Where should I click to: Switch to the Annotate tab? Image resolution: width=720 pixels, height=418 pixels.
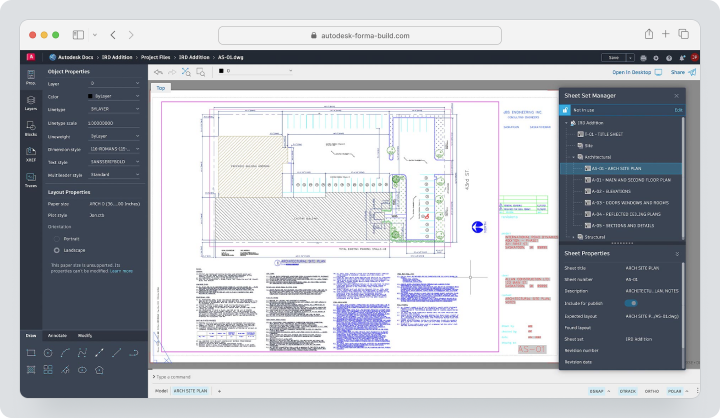click(x=57, y=336)
